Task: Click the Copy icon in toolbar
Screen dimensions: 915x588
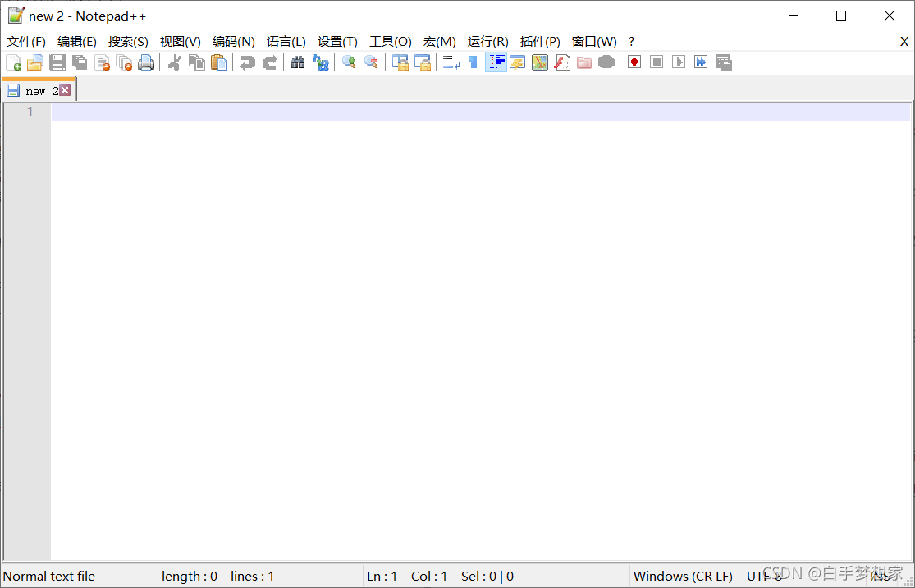Action: (197, 62)
